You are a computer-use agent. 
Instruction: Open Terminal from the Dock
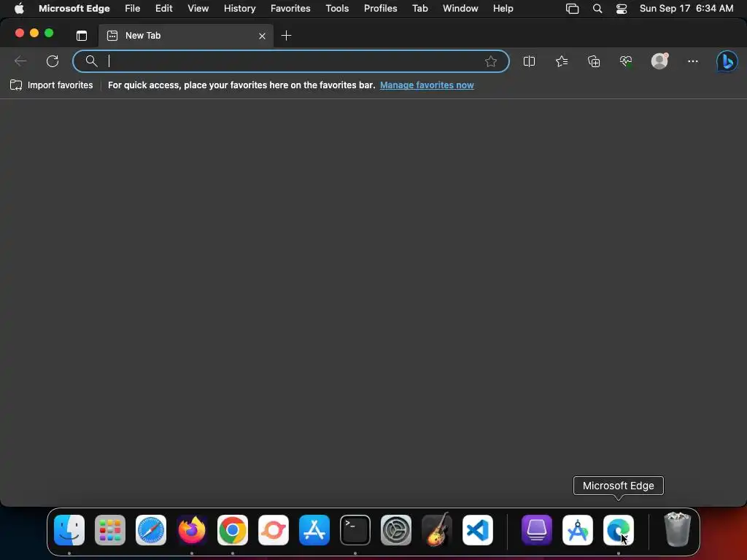[355, 530]
